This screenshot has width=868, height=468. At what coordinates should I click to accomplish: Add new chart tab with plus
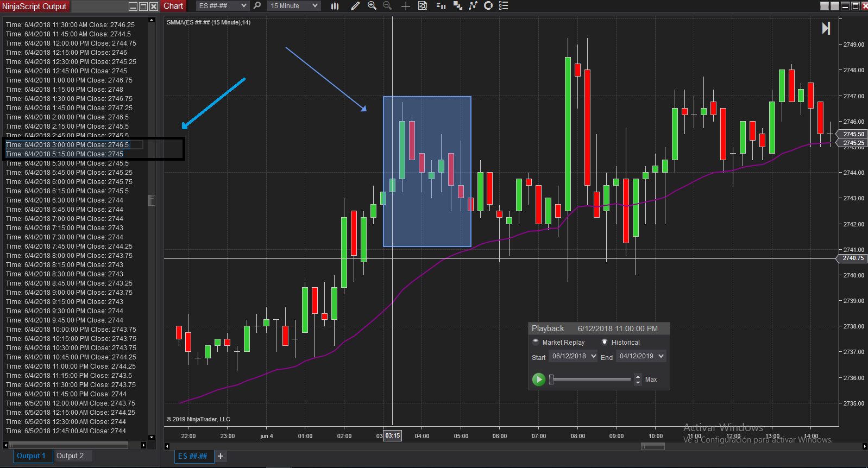pos(221,456)
